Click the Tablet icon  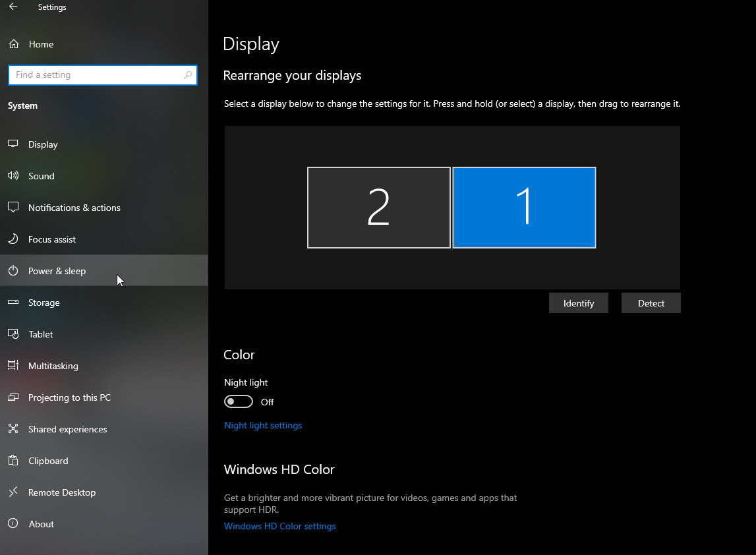(x=13, y=334)
